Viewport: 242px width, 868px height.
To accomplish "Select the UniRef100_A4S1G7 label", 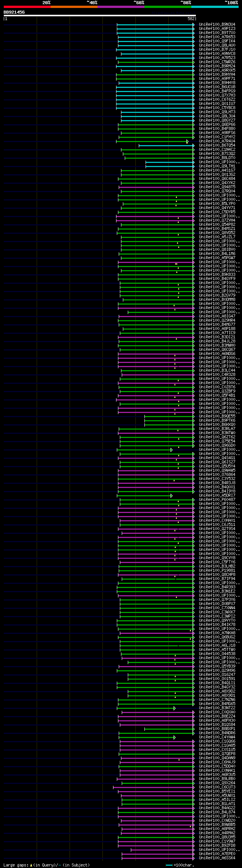I will (x=217, y=170).
